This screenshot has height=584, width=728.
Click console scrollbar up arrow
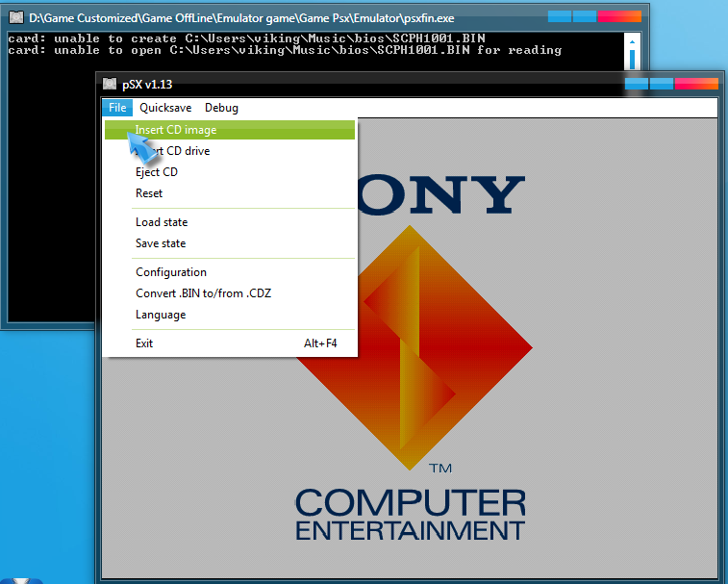click(632, 41)
